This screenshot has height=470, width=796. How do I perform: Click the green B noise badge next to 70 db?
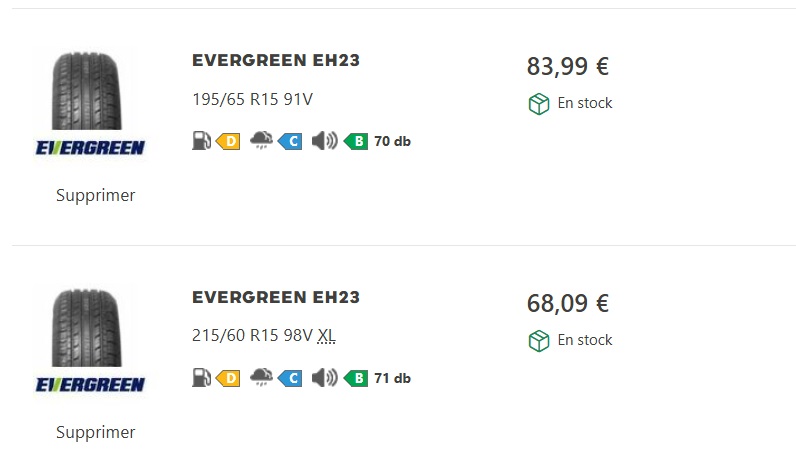(x=356, y=141)
